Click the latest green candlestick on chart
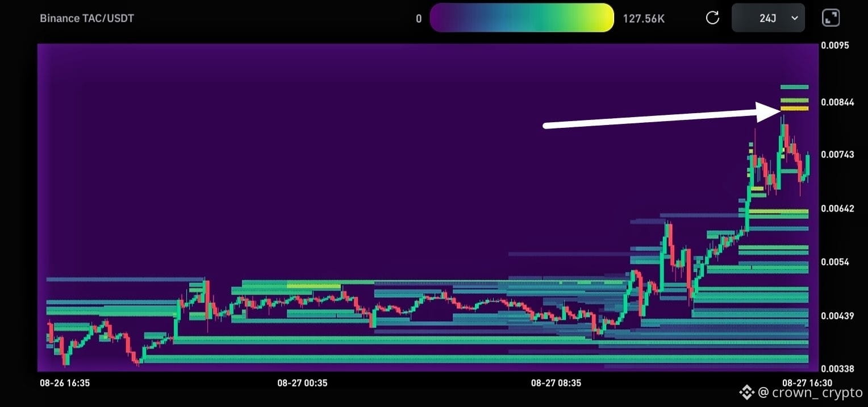 [807, 165]
